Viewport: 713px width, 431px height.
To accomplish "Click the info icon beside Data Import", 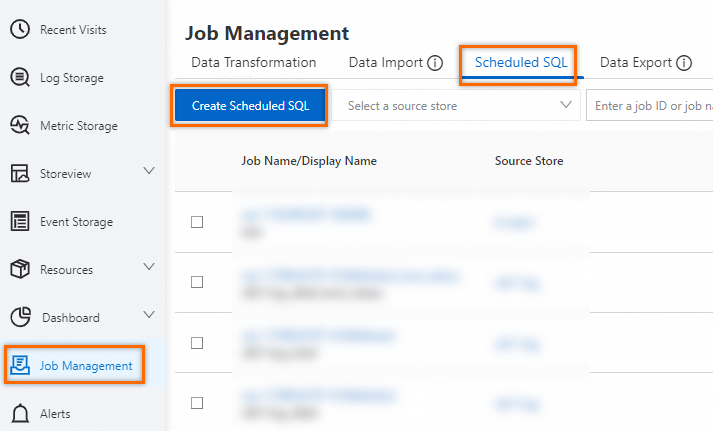I will tap(435, 63).
